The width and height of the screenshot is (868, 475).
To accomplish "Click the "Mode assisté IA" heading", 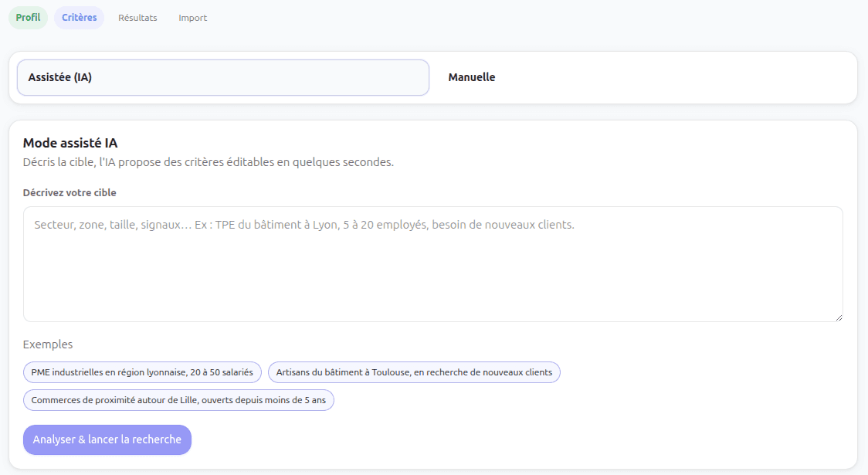I will pyautogui.click(x=69, y=142).
